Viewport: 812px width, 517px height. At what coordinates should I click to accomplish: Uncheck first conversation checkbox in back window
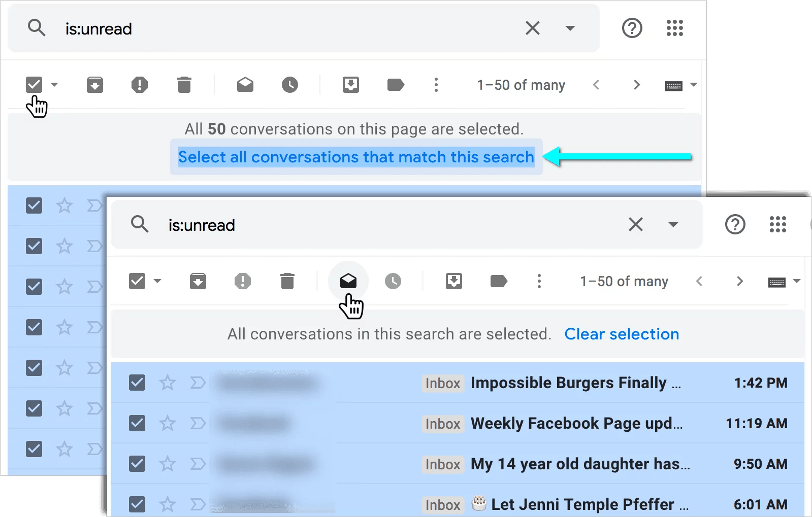tap(34, 205)
